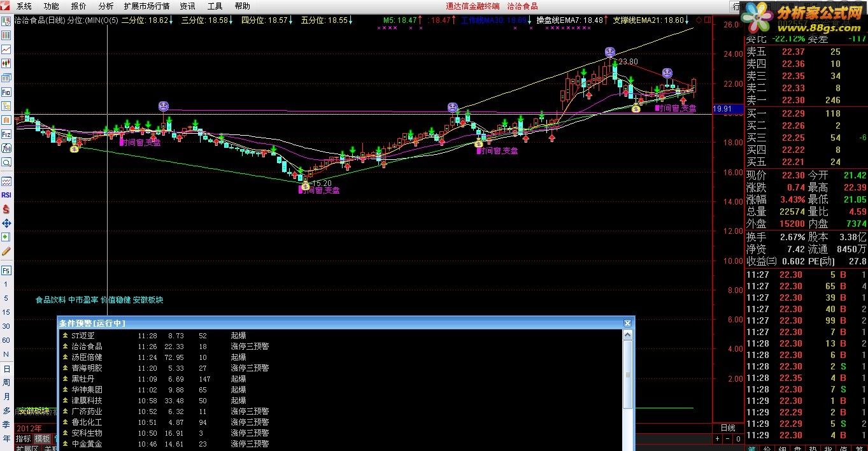Click the magnifier search icon in left sidebar
Image resolution: width=868 pixels, height=451 pixels.
pyautogui.click(x=6, y=162)
